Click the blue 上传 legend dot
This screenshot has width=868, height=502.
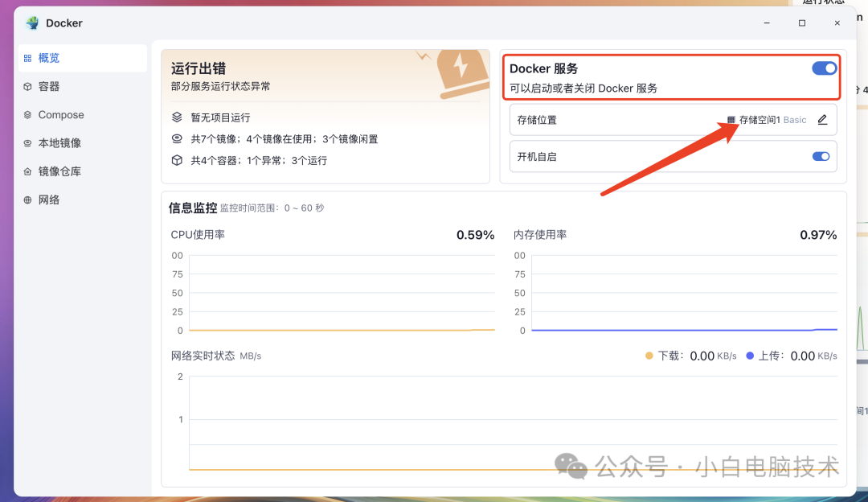750,356
